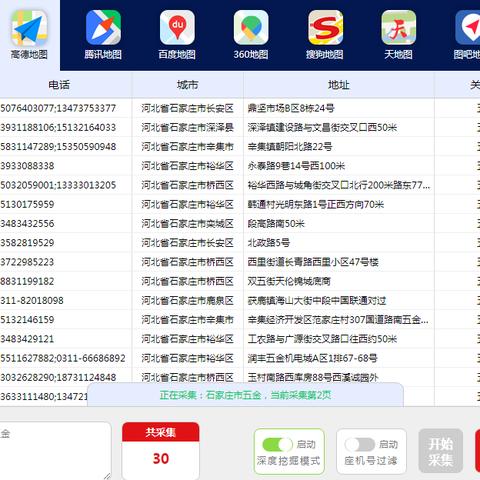Click the 开始采集 button
The image size is (480, 480).
pos(441,451)
